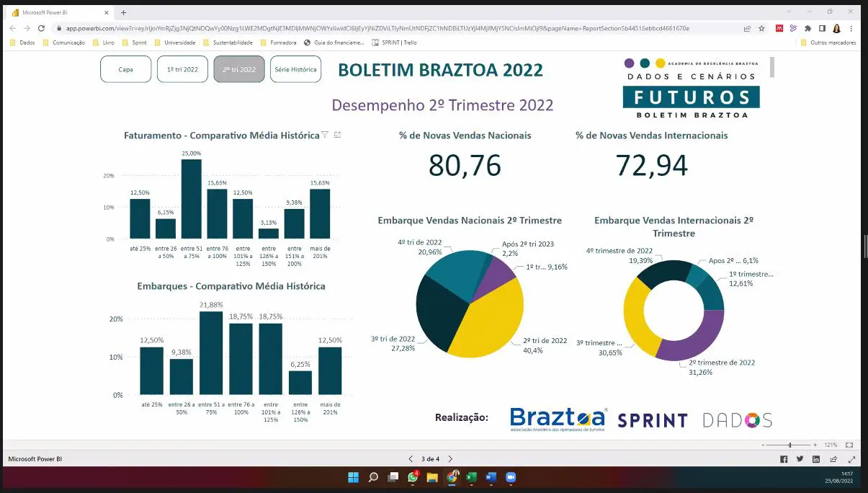Screen dimensions: 868x493
Task: Toggle the Chrome side panel
Action: 822,28
